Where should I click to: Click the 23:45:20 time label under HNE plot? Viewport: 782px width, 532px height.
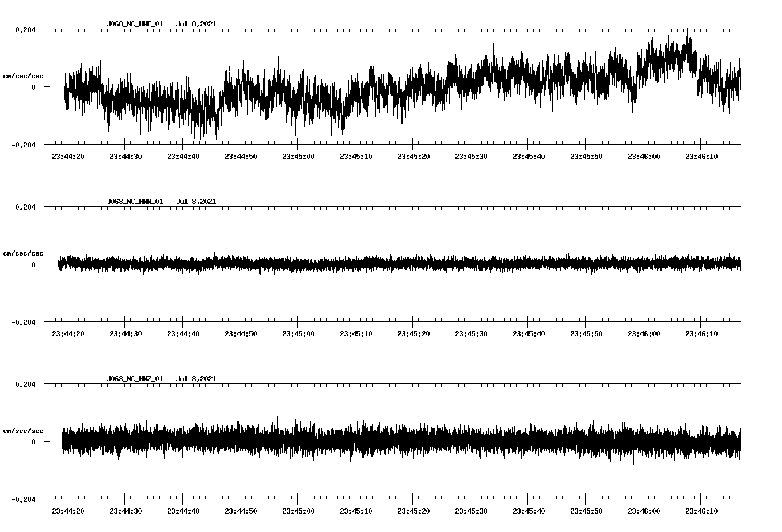[x=413, y=157]
